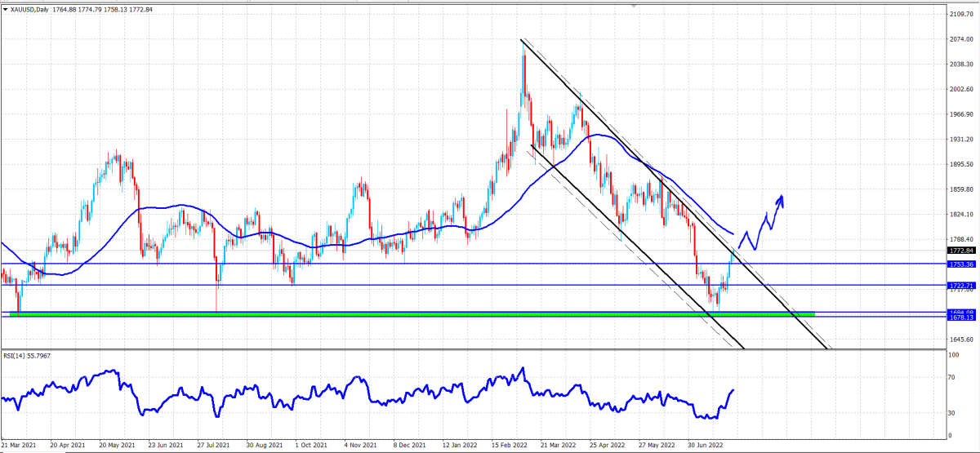The image size is (980, 453).
Task: Click the 2002.60 price scale label
Action: point(960,89)
